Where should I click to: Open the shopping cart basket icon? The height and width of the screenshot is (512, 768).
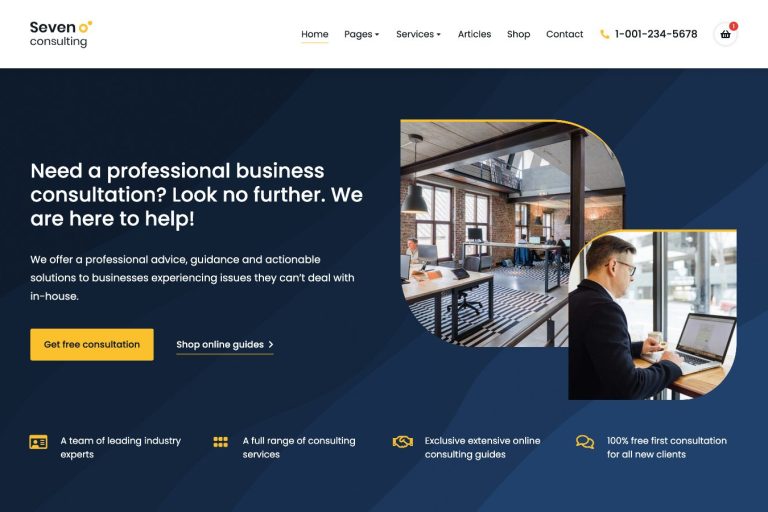click(x=725, y=34)
